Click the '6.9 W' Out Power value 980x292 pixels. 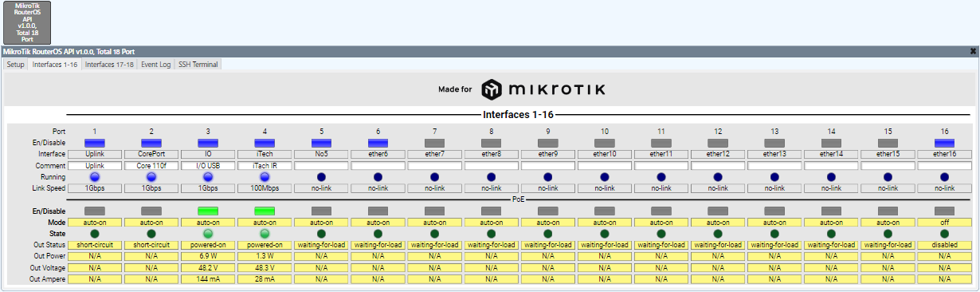coord(208,256)
